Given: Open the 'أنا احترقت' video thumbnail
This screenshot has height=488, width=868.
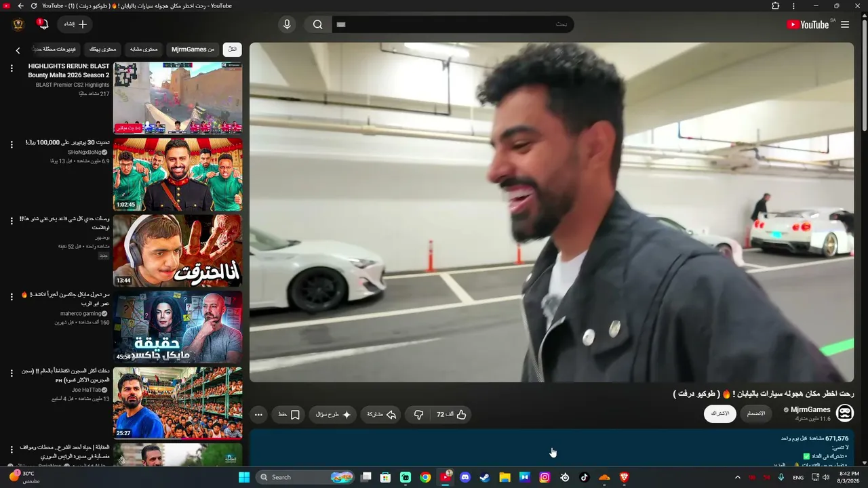Looking at the screenshot, I should coord(178,251).
